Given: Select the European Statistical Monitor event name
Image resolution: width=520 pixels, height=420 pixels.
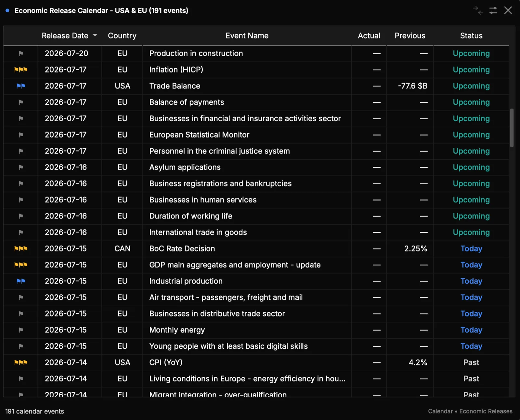Looking at the screenshot, I should click(x=199, y=135).
